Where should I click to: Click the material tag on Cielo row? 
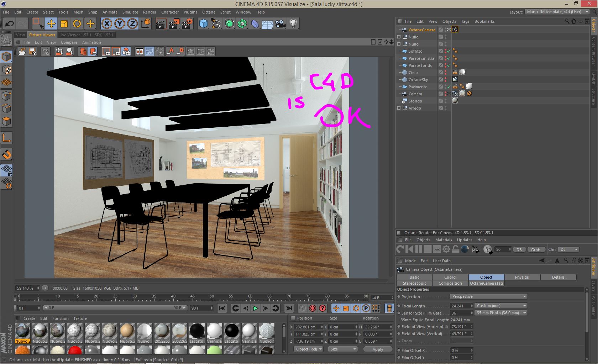coord(462,72)
